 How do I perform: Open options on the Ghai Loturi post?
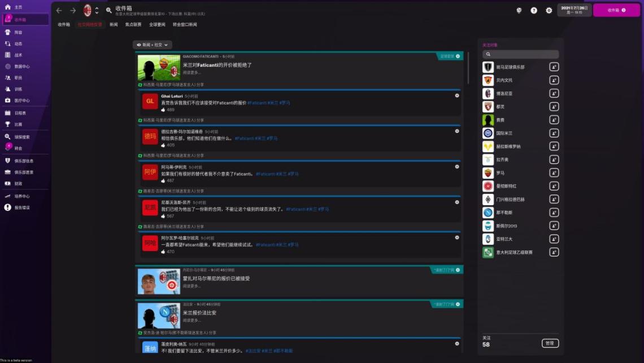click(456, 96)
